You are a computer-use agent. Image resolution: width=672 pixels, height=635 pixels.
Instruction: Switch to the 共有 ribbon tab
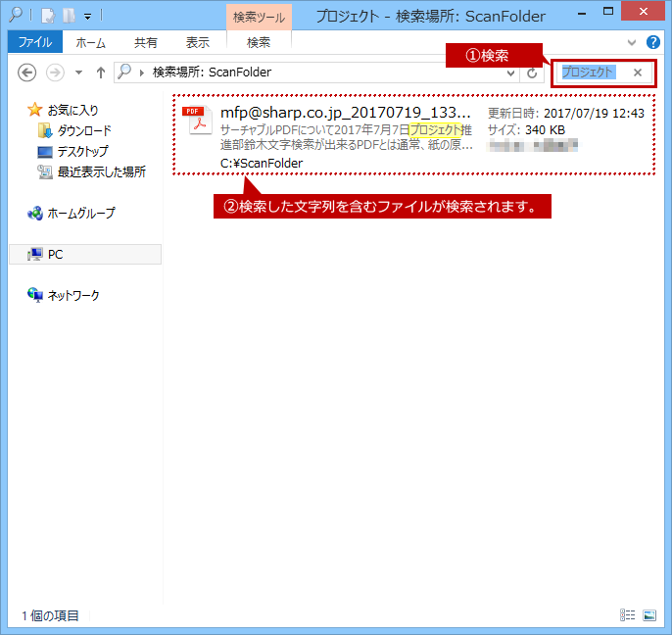tap(146, 42)
